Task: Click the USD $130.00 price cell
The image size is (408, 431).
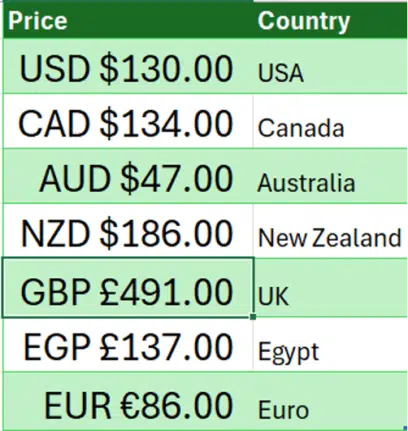Action: pos(128,66)
